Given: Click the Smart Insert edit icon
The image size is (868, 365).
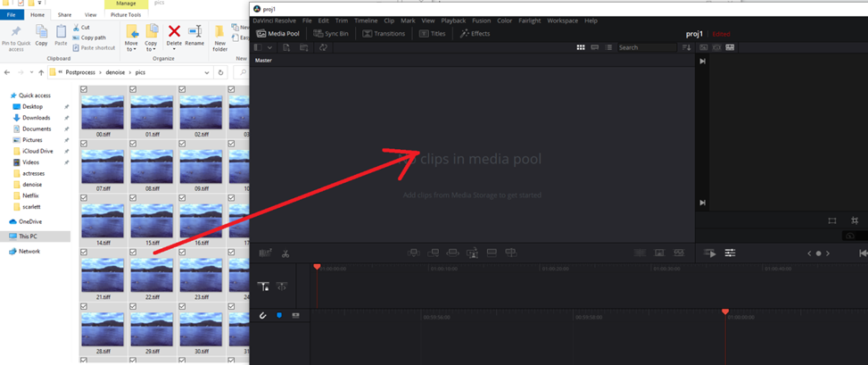Looking at the screenshot, I should (414, 253).
